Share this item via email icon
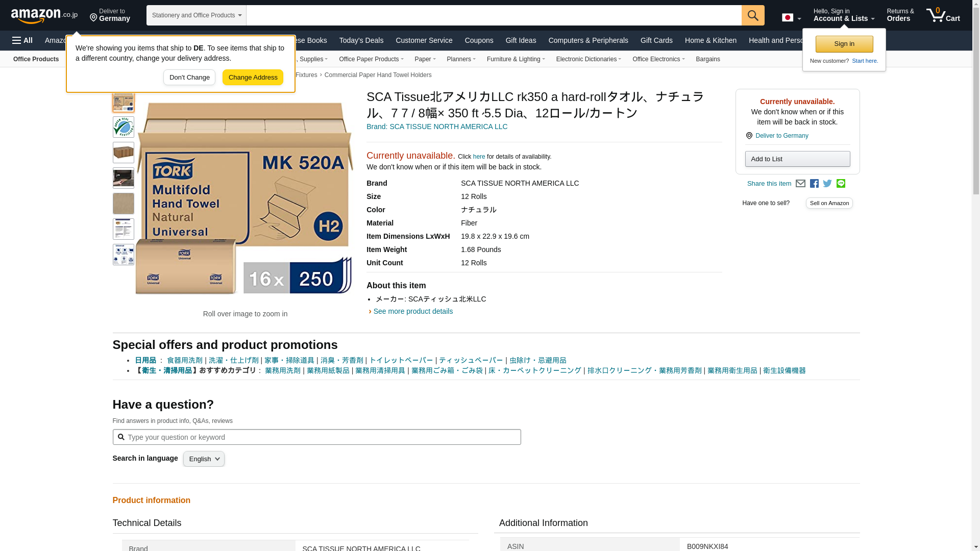Image resolution: width=980 pixels, height=551 pixels. coord(800,184)
